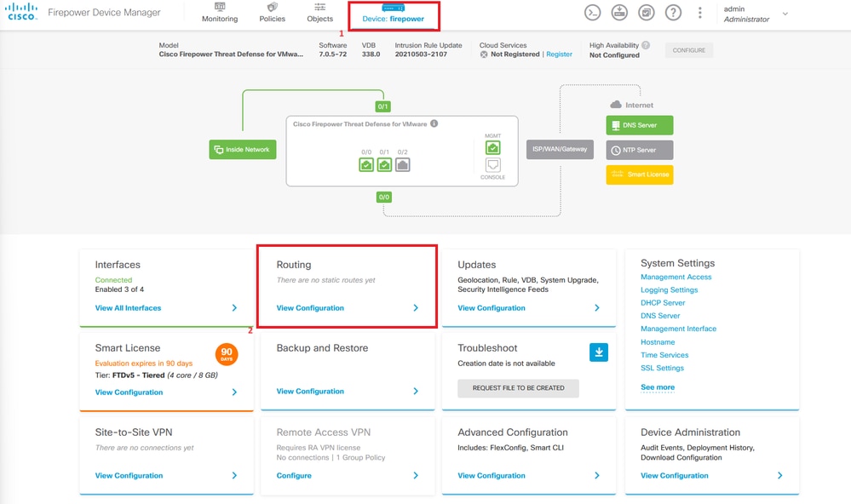Click REQUEST FILE TO BE CREATED
This screenshot has height=504, width=851.
pos(518,388)
